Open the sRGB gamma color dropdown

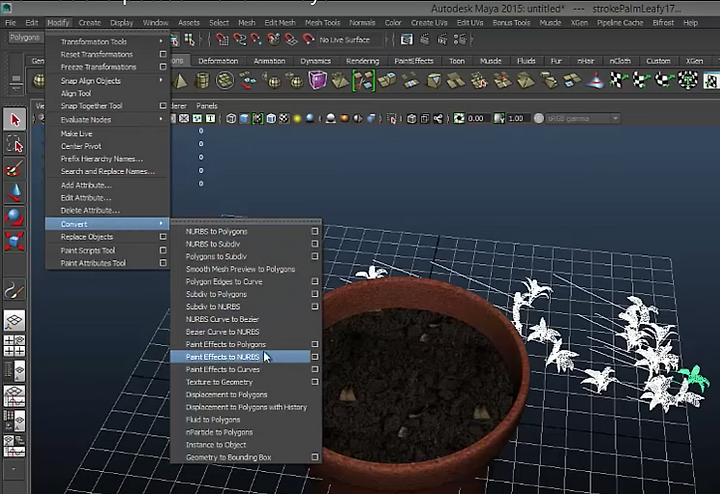tap(583, 119)
